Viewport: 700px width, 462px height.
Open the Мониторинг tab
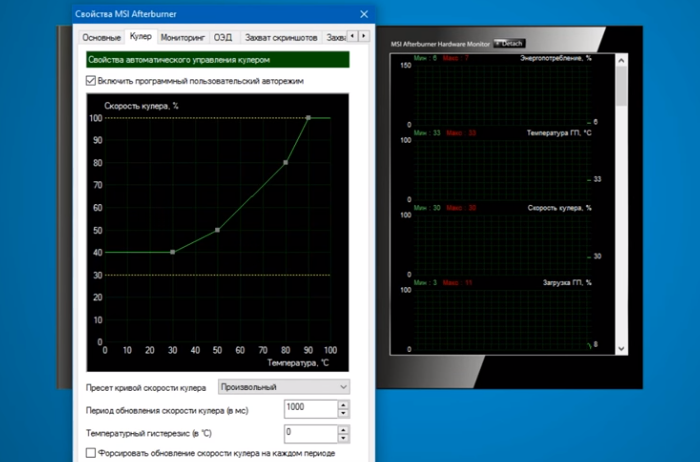[183, 37]
